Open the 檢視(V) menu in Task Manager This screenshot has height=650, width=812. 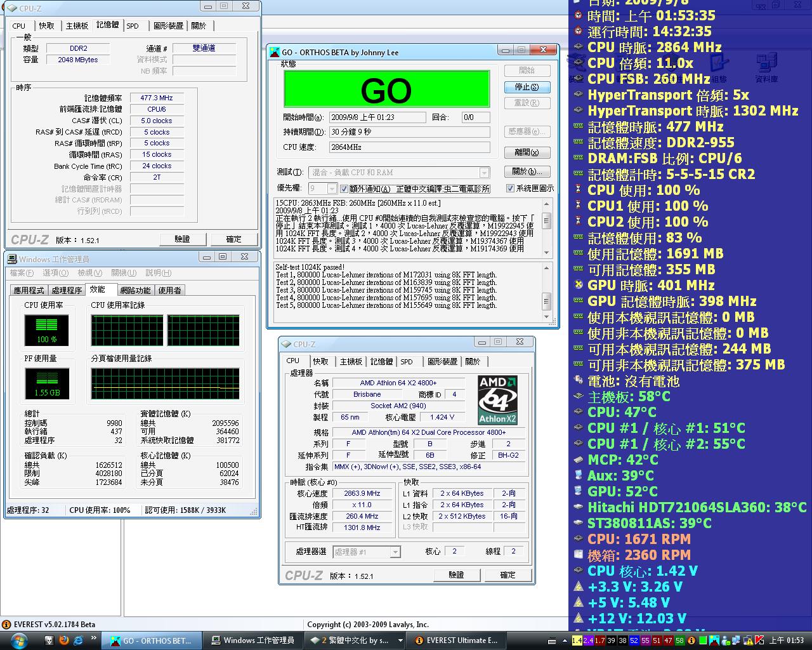[x=89, y=273]
